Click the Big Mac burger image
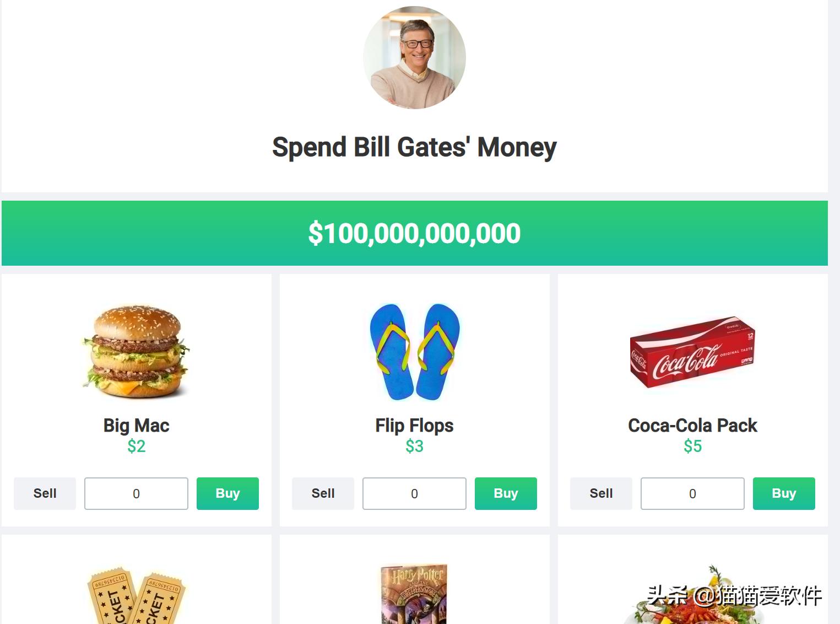This screenshot has width=840, height=624. pos(136,351)
